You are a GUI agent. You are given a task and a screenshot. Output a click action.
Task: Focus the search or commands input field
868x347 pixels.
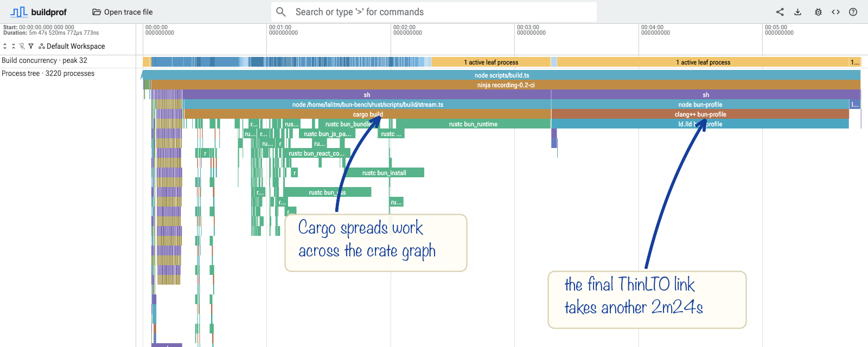[x=434, y=12]
